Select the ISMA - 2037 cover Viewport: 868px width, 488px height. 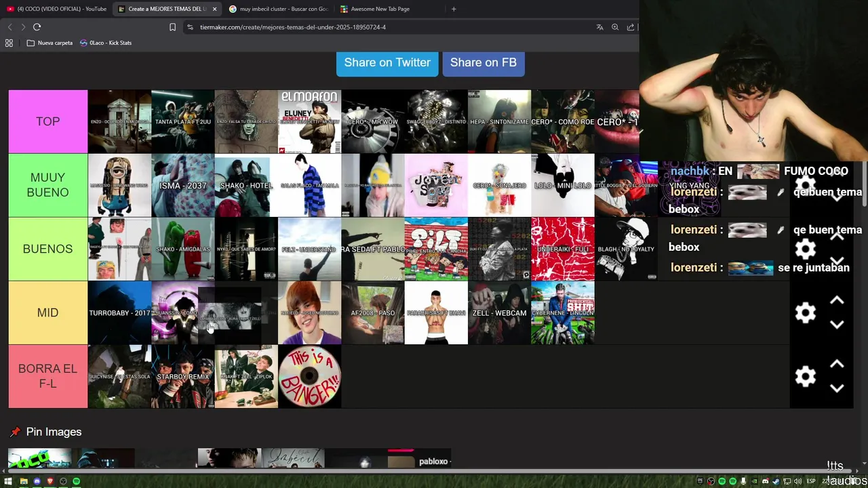click(183, 185)
